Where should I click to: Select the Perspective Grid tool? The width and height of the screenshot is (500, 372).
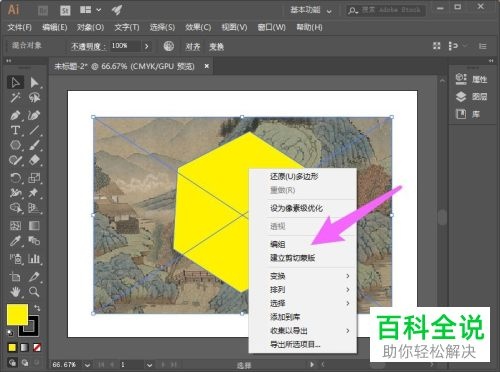point(34,208)
